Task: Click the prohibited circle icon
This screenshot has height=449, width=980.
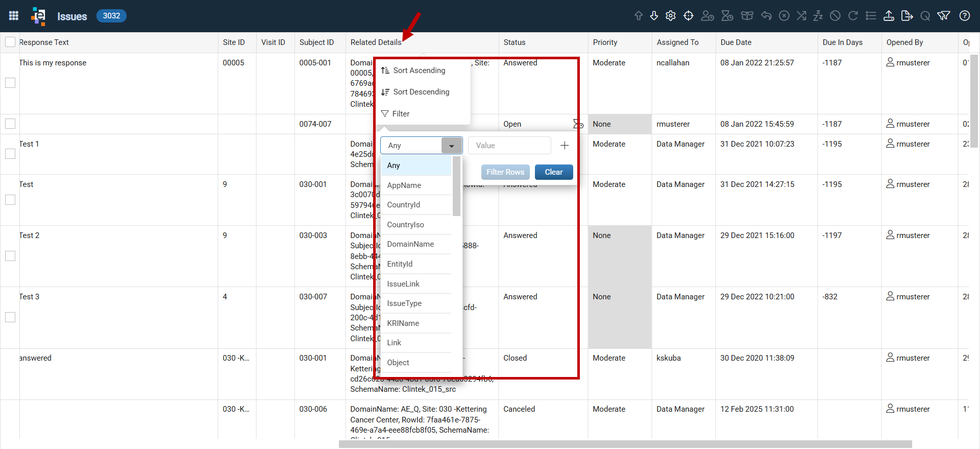Action: [x=835, y=16]
